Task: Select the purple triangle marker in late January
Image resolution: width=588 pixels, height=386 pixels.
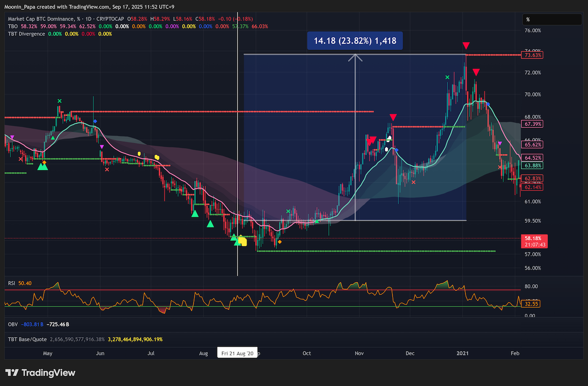Action: [499, 143]
